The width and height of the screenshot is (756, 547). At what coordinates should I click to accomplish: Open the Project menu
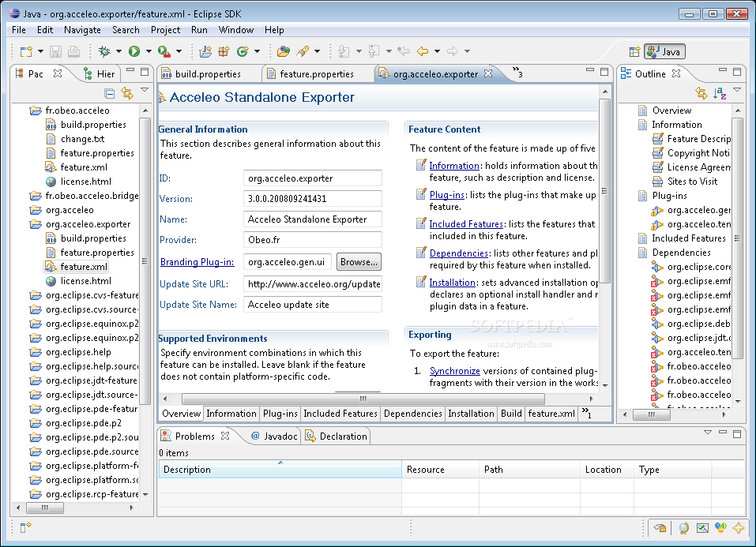(165, 30)
